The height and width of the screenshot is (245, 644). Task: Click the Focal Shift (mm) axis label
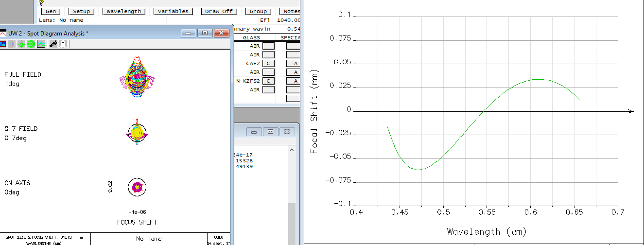click(314, 112)
